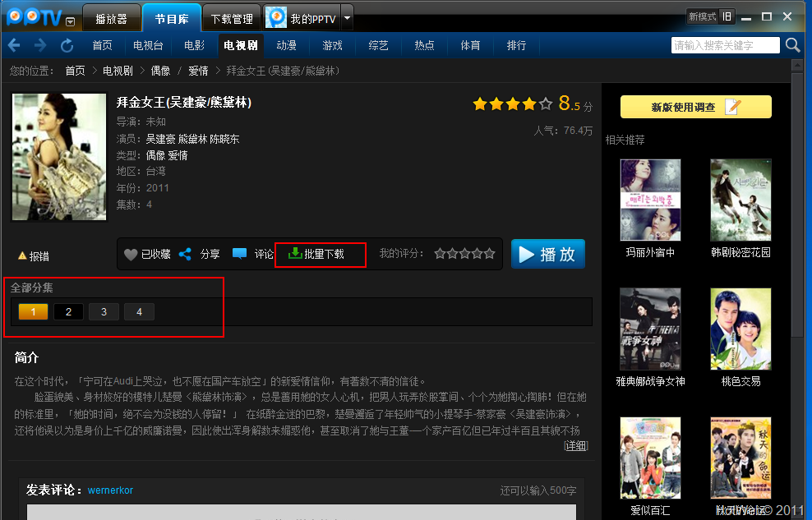The image size is (812, 520).
Task: Report an error with 报错 warning icon
Action: click(x=22, y=255)
